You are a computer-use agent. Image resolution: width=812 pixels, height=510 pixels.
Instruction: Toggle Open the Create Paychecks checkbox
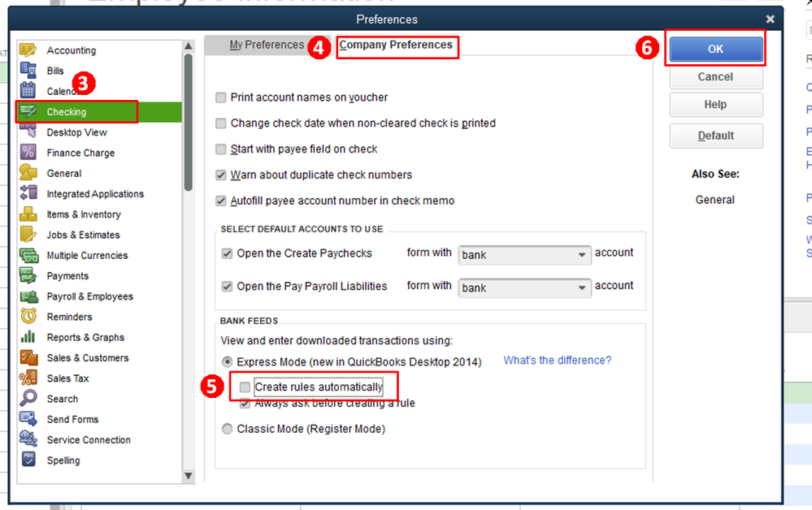[227, 253]
